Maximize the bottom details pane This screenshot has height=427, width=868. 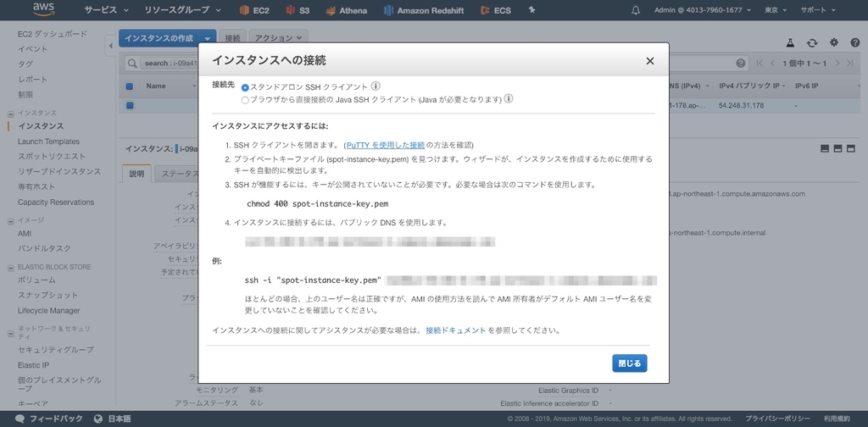click(851, 148)
